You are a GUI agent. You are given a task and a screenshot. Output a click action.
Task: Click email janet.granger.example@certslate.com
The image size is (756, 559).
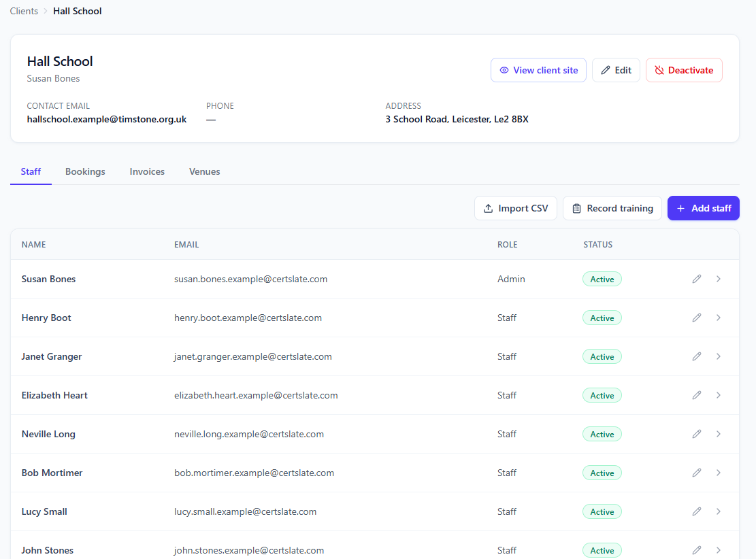(x=253, y=356)
